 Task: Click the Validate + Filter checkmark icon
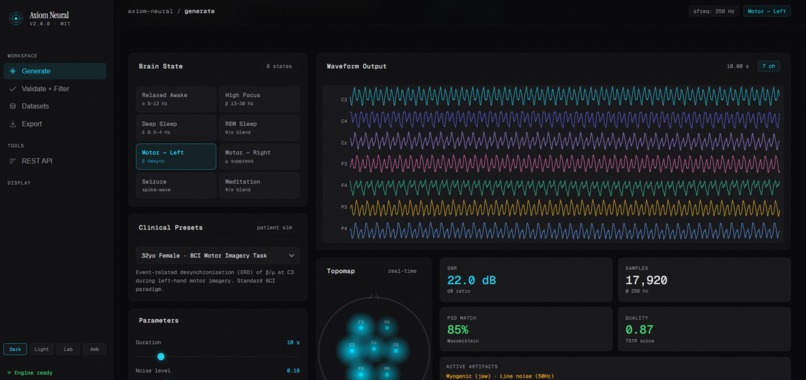tap(13, 89)
